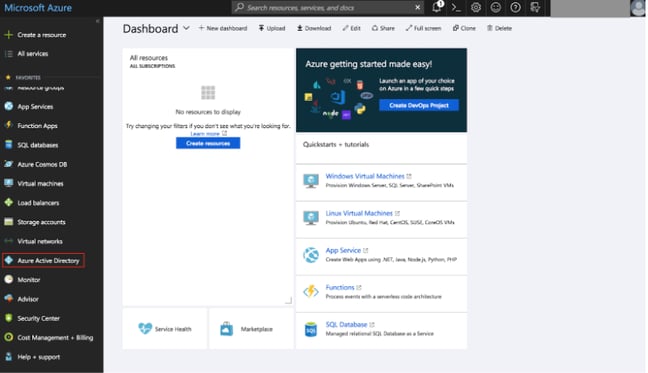The image size is (648, 373).
Task: Click the Linux Virtual Machines monitor icon
Action: (311, 218)
